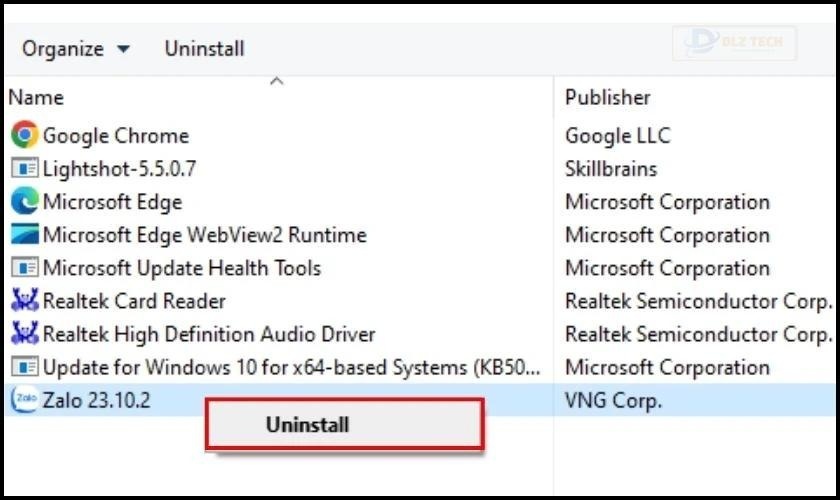Click the Microsoft Update Health Tools icon

[x=25, y=267]
